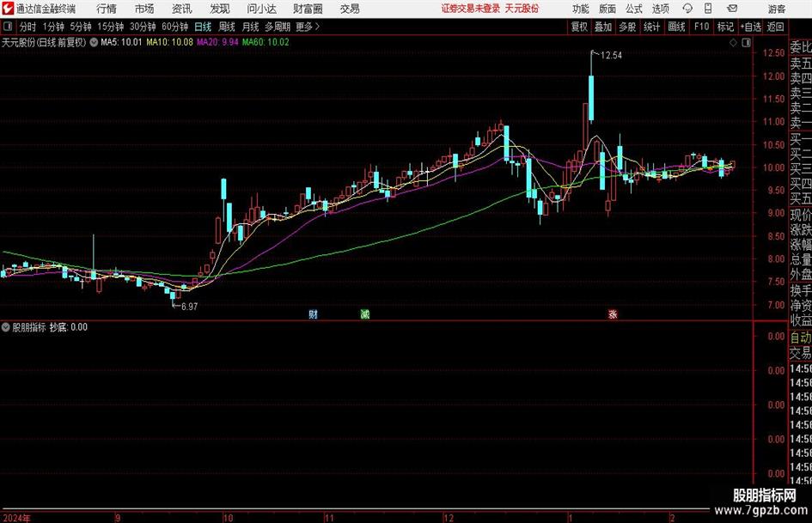Viewport: 812px width, 523px height.
Task: Click the 统计 statistics toolbar button
Action: [651, 27]
